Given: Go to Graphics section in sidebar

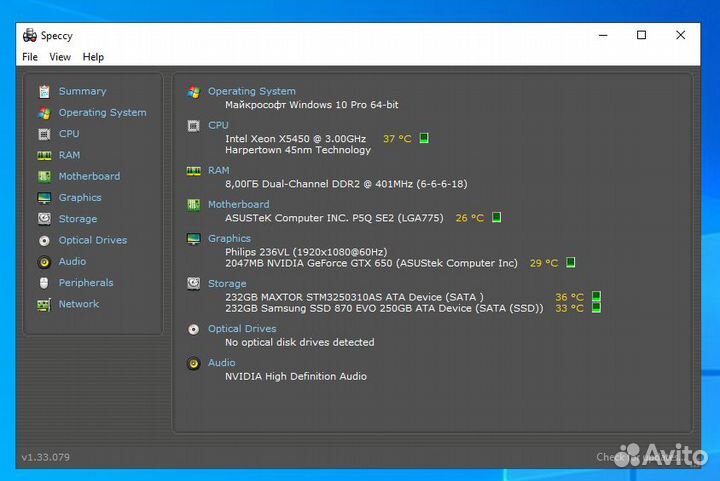Looking at the screenshot, I should pyautogui.click(x=80, y=197).
